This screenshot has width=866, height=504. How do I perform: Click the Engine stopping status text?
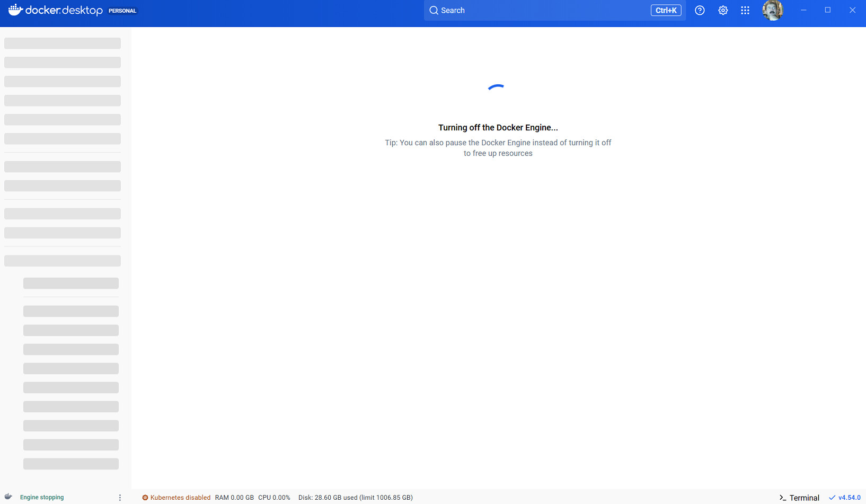coord(41,497)
